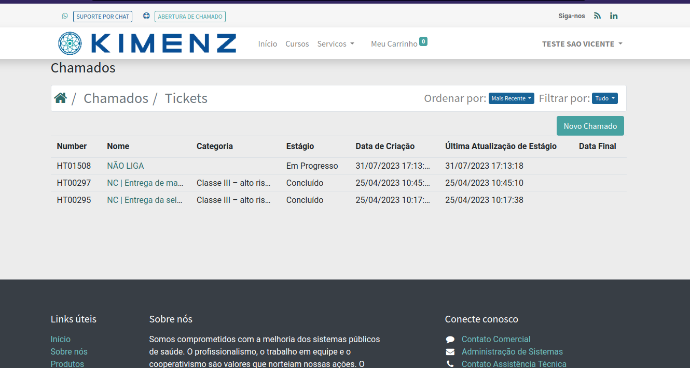Image resolution: width=690 pixels, height=368 pixels.
Task: Click the Kimenz logo
Action: [147, 43]
